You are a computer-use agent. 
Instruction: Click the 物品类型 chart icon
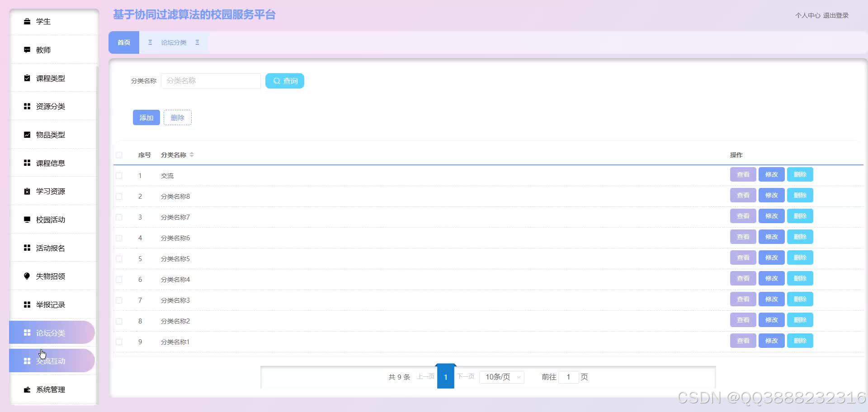(x=27, y=135)
